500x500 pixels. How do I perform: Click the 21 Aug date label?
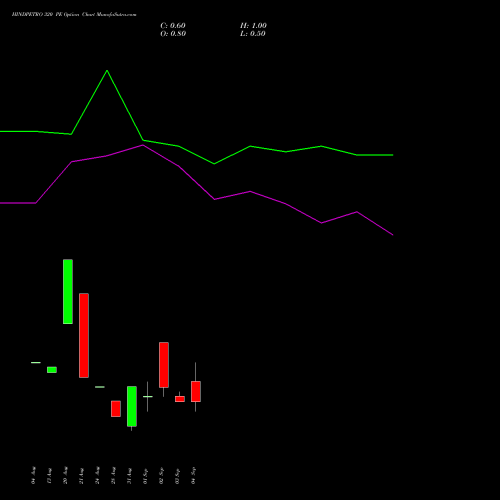click(x=81, y=475)
